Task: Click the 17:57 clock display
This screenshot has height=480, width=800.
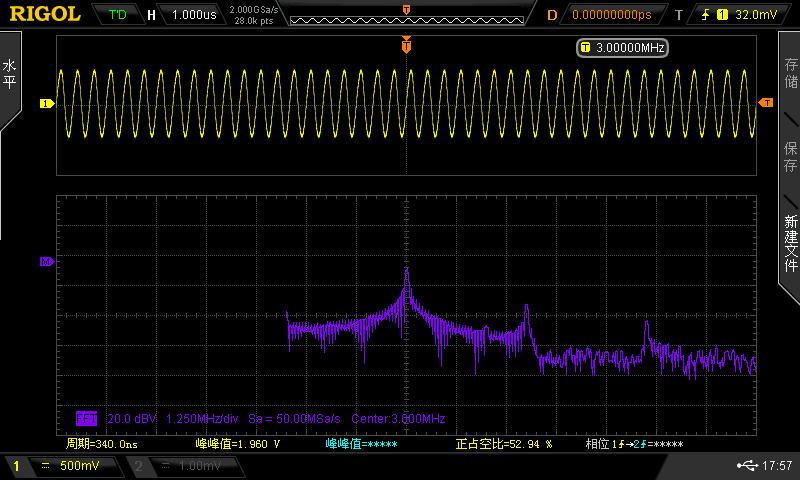Action: 777,465
